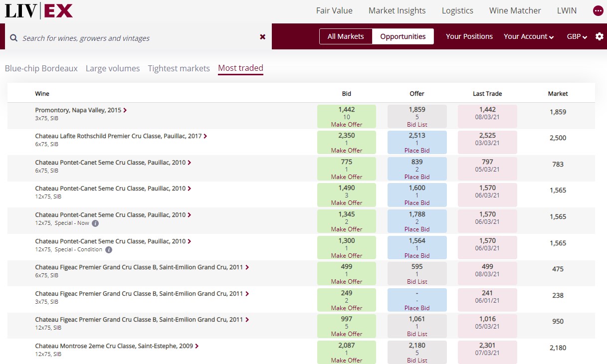Screen dimensions: 607x364
Task: Expand Montrose 2009 row arrow
Action: click(197, 346)
